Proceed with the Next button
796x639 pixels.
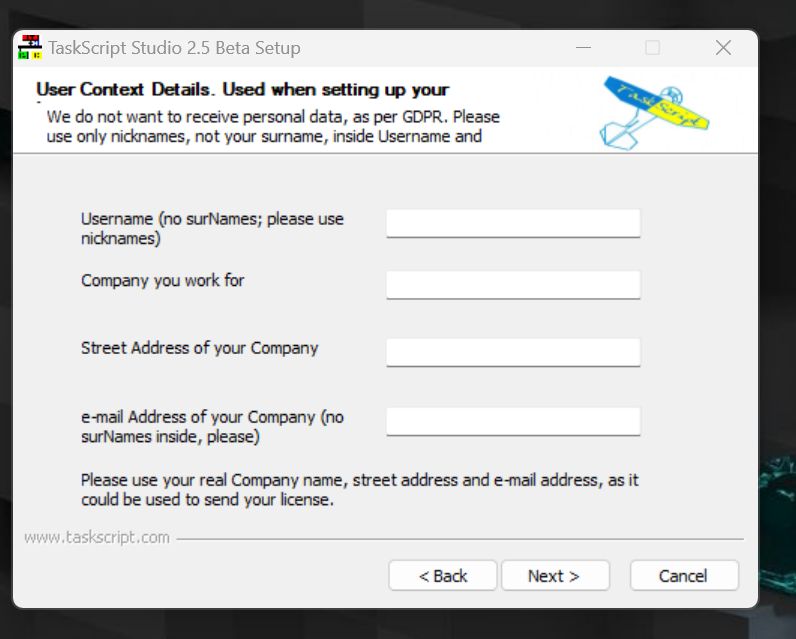(x=555, y=576)
